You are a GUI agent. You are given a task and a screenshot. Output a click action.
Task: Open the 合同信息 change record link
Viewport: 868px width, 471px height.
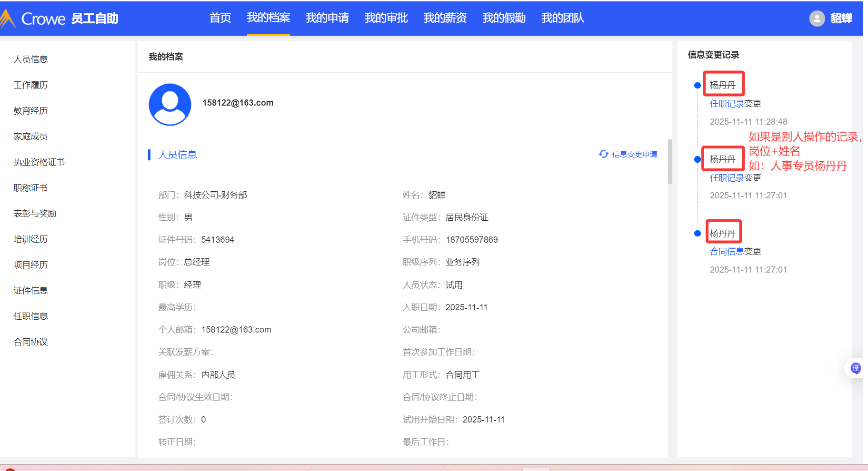coord(727,252)
